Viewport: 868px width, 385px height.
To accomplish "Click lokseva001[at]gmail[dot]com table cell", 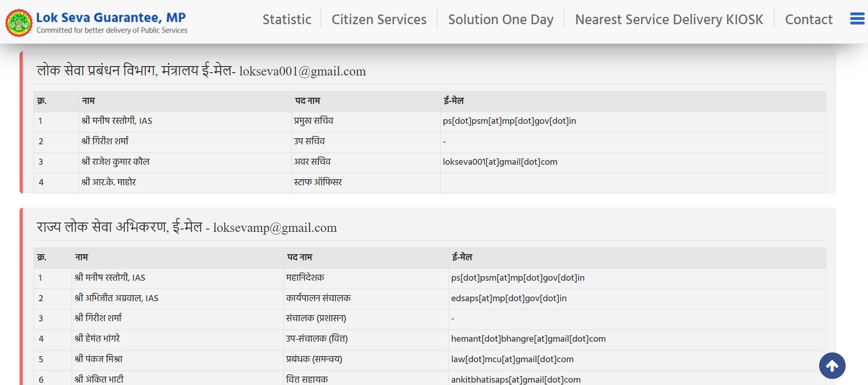I will pyautogui.click(x=500, y=162).
